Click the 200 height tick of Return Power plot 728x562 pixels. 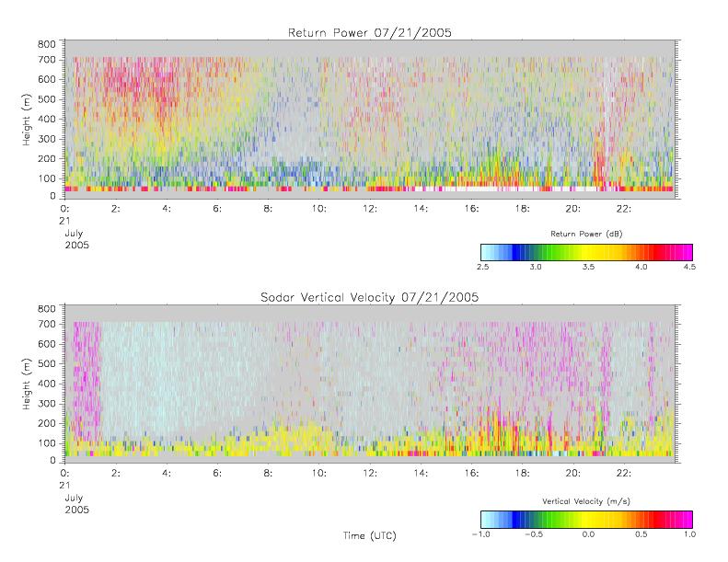coord(46,159)
